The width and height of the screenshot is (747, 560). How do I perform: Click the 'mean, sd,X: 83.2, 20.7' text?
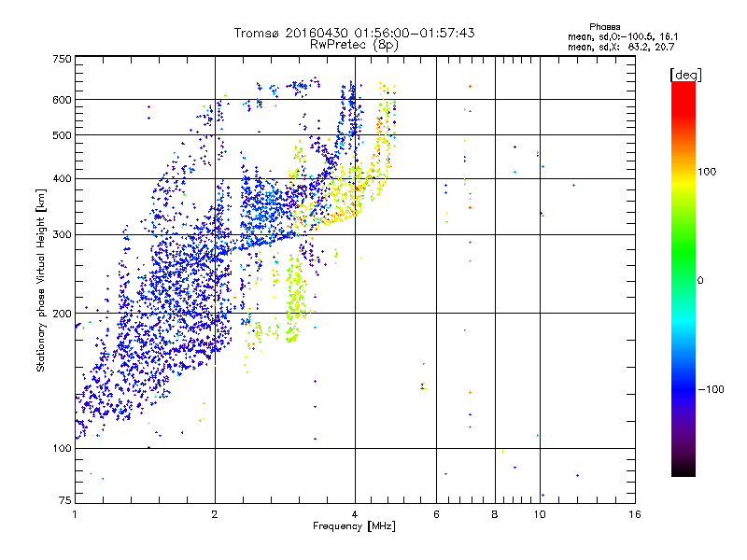tap(621, 47)
